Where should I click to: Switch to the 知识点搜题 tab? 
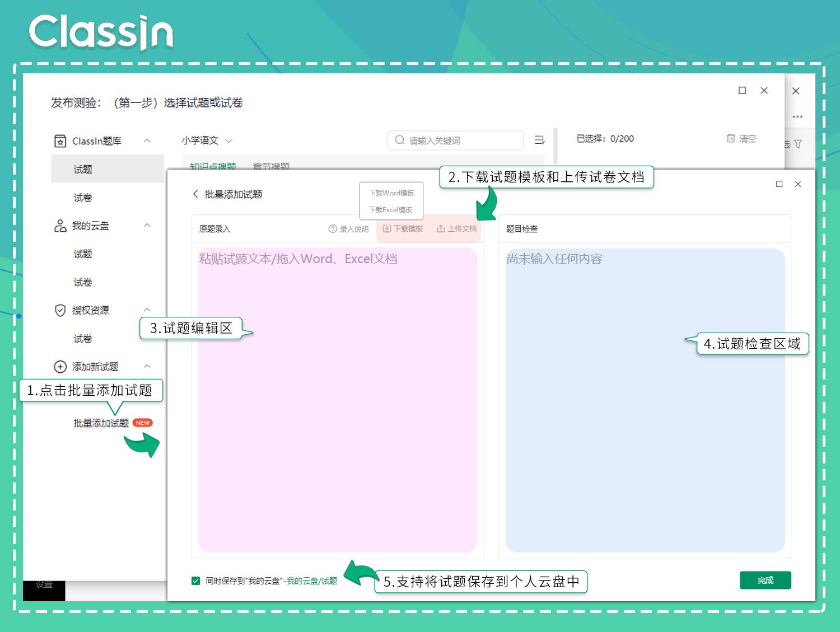pos(213,166)
